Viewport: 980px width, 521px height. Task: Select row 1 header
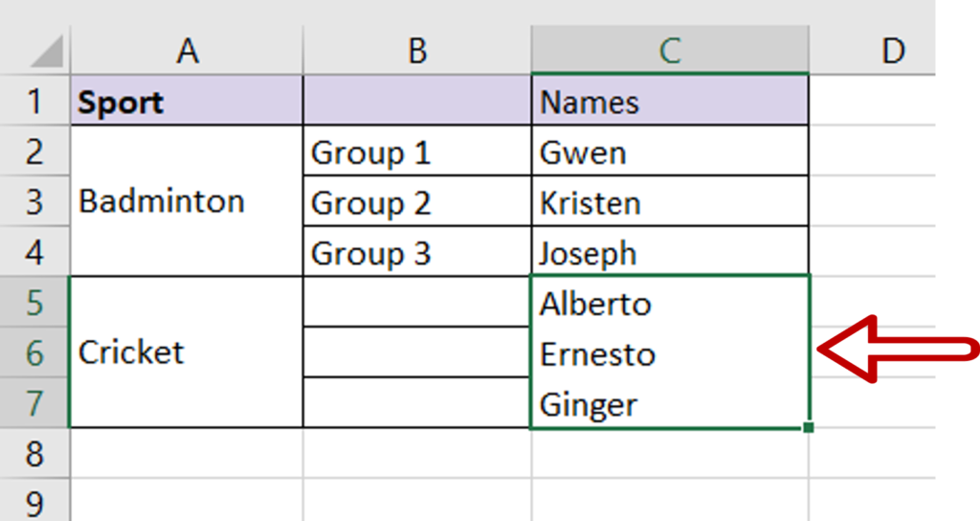(35, 101)
